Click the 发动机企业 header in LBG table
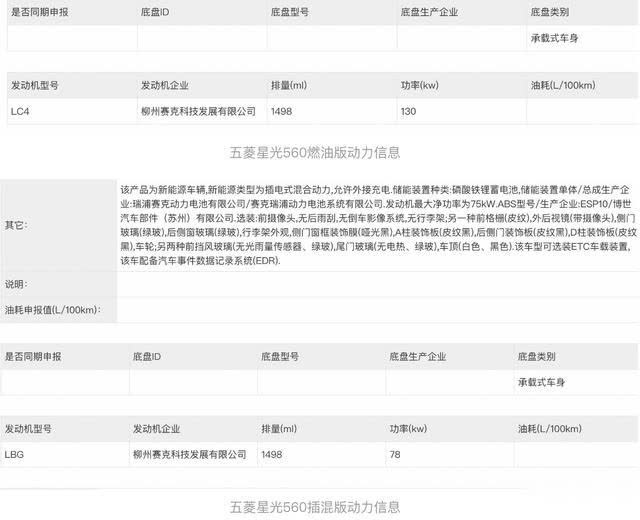 (156, 429)
